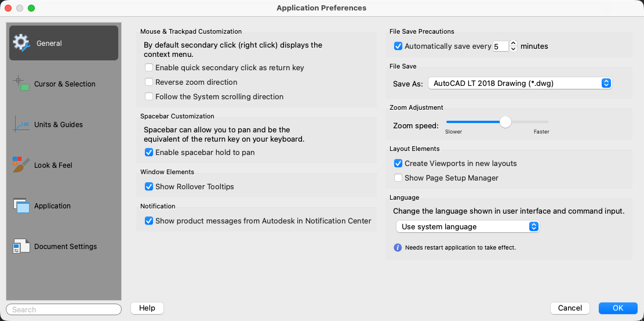Click the Zoom speed slider handle
Image resolution: width=644 pixels, height=321 pixels.
click(505, 122)
